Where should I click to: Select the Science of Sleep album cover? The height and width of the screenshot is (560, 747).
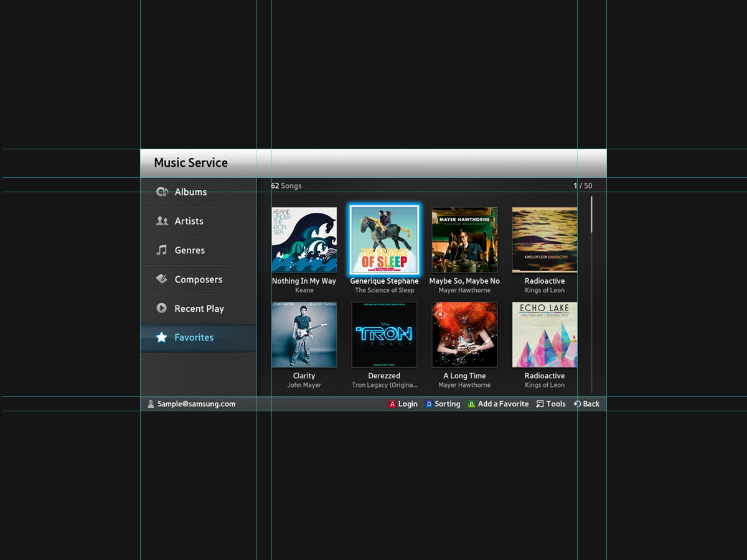click(x=384, y=240)
